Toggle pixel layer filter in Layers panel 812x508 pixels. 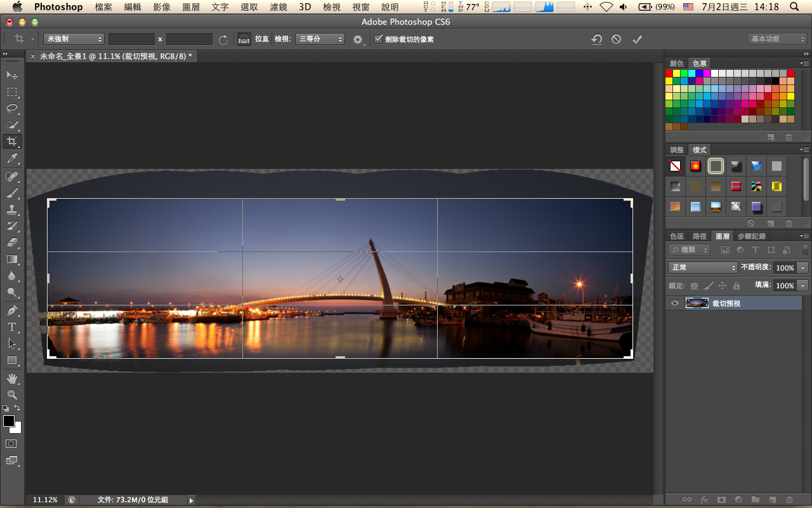(725, 250)
